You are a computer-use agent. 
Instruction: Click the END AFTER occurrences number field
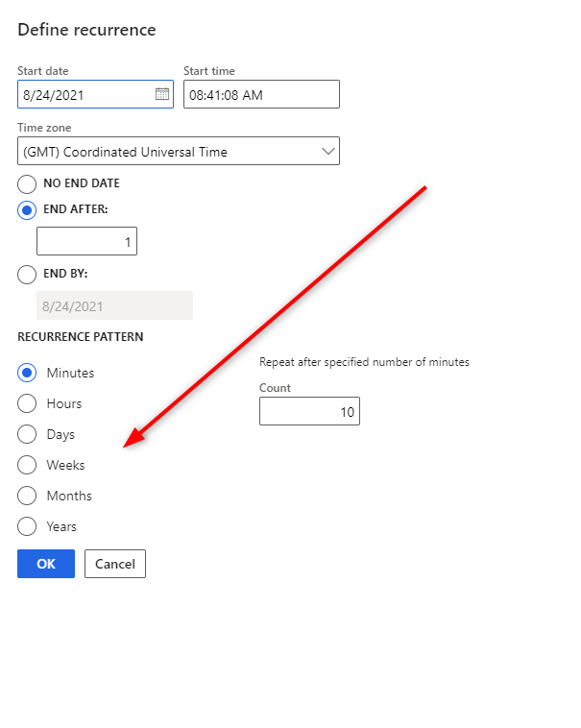coord(86,242)
